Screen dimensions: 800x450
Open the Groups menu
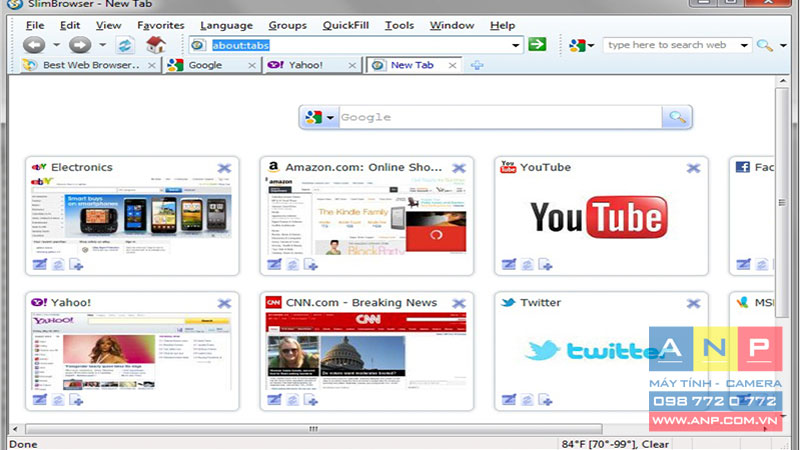[287, 25]
